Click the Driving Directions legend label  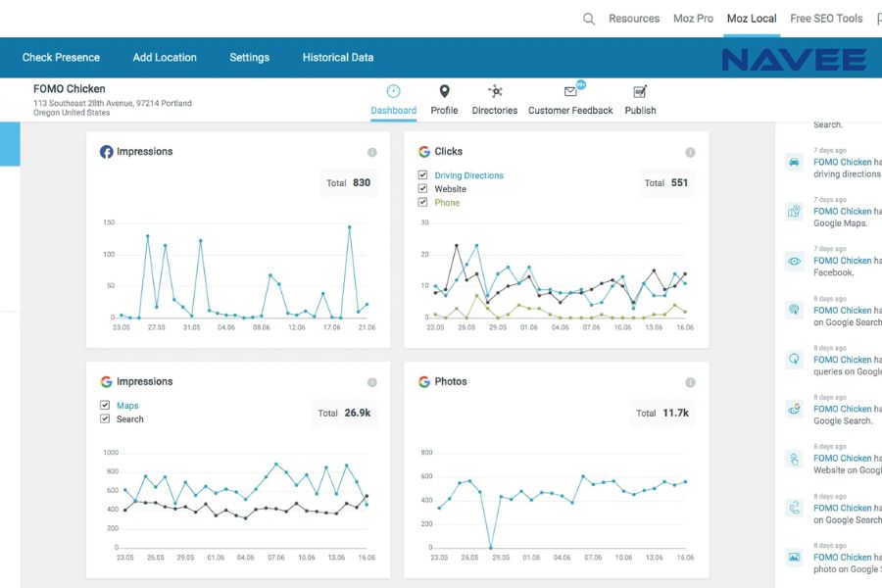click(468, 175)
